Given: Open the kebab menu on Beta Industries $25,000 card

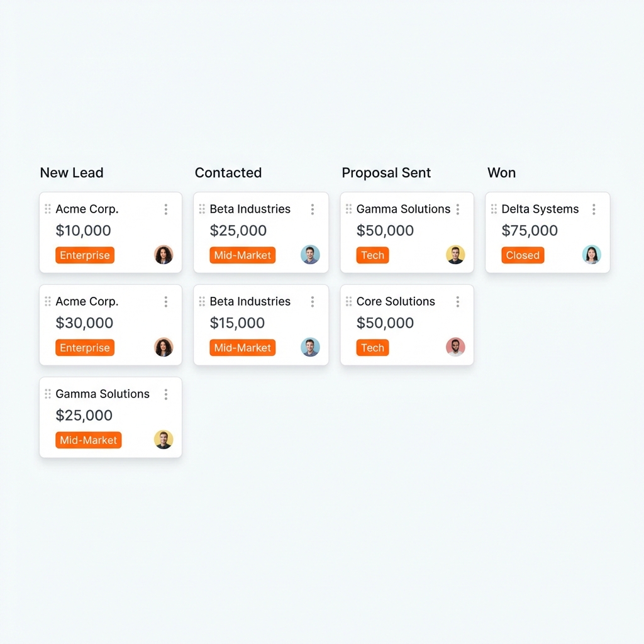Looking at the screenshot, I should pyautogui.click(x=312, y=209).
